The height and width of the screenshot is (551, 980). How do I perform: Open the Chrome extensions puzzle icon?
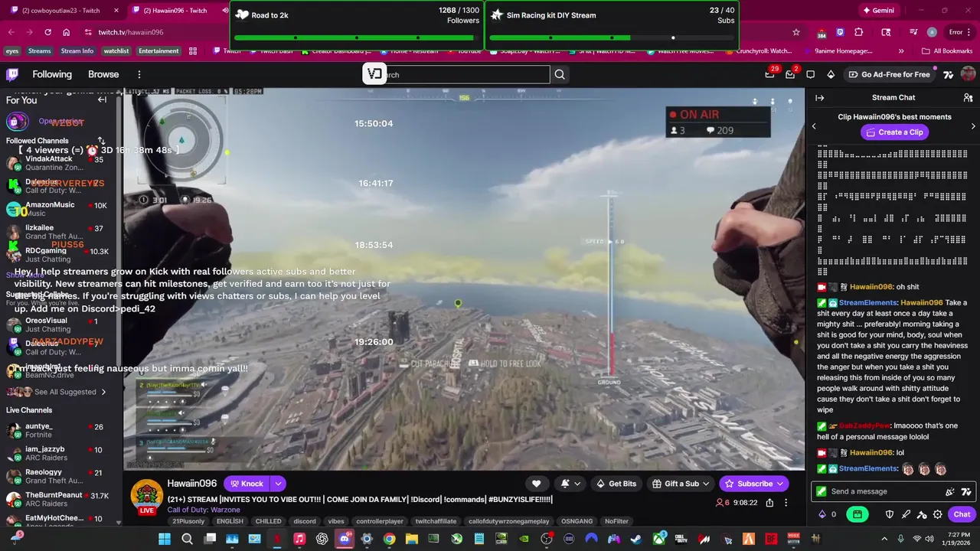click(858, 32)
